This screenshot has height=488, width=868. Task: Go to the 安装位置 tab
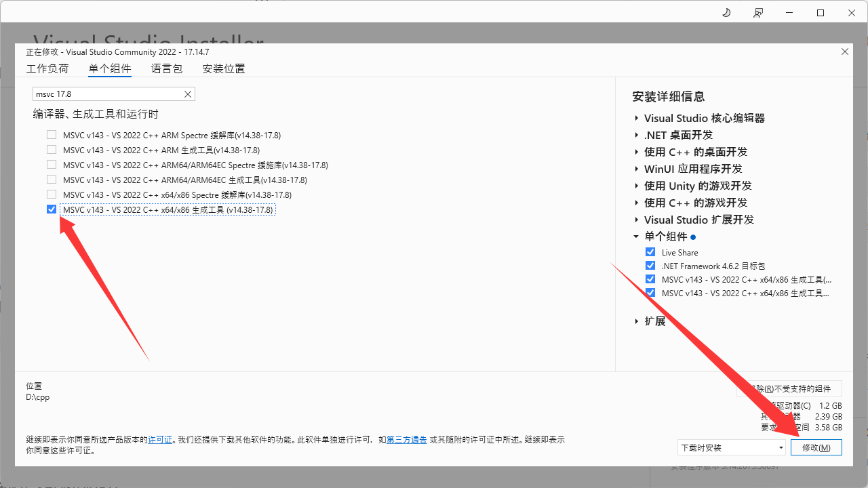224,68
